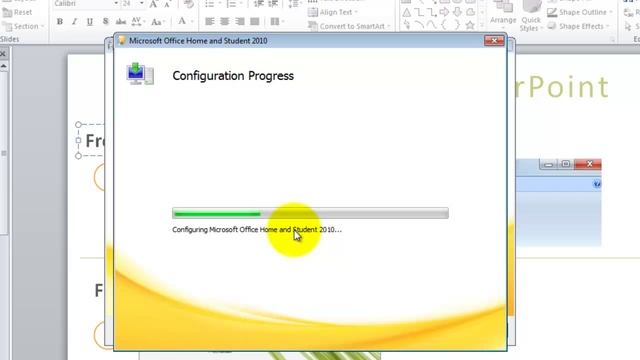Select the freeform scribble shape
Viewport: 640px width, 360px height.
click(407, 25)
